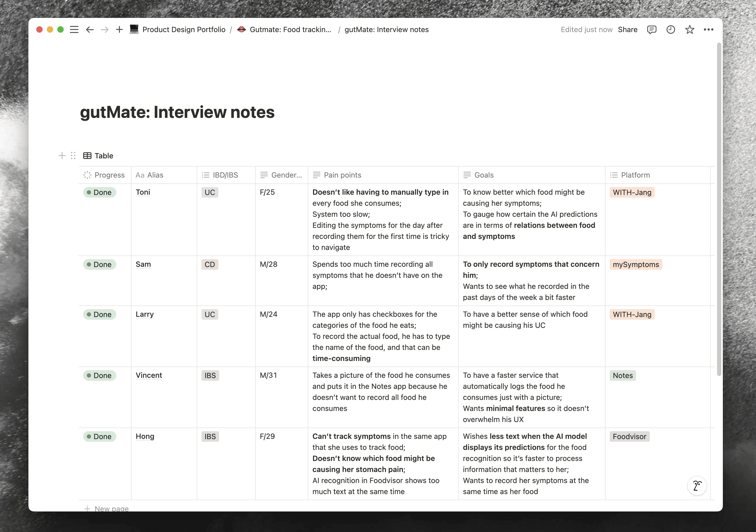Click the text icon in Gender header

[264, 175]
